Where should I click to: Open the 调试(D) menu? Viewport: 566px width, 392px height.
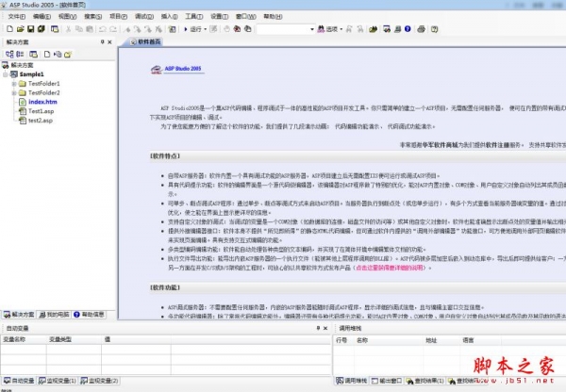pyautogui.click(x=144, y=17)
